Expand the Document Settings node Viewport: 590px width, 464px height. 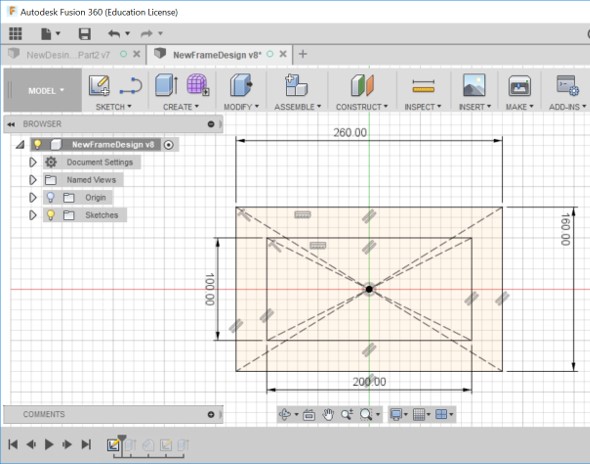[x=33, y=162]
